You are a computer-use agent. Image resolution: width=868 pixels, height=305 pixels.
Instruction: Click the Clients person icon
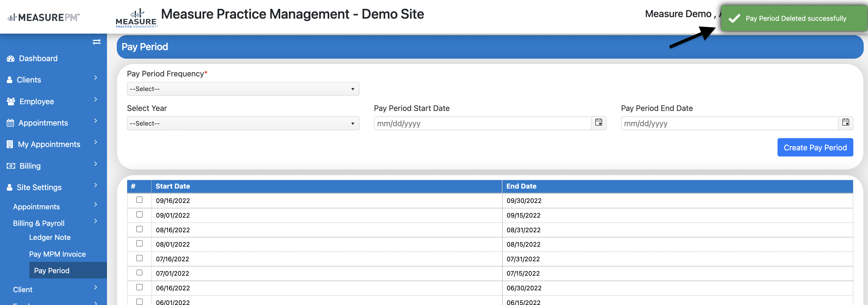pos(10,80)
